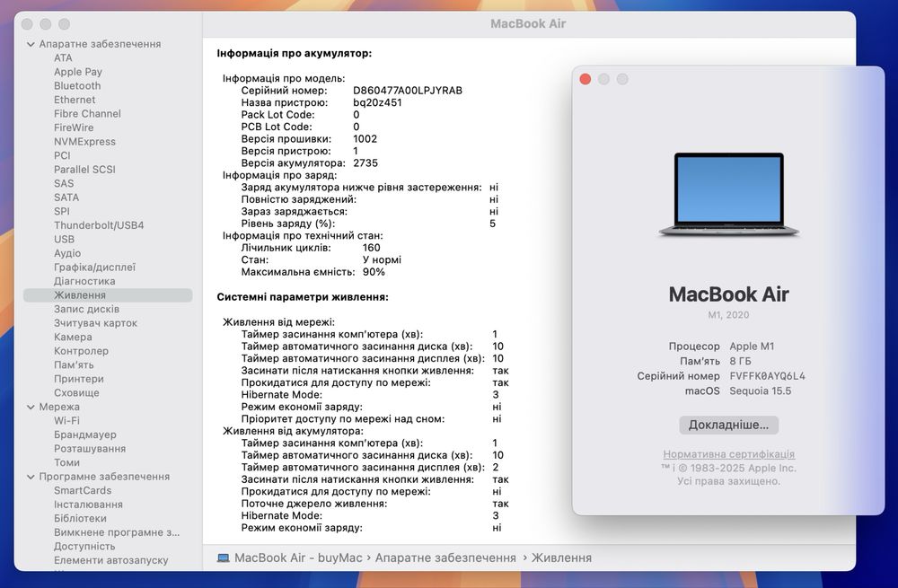This screenshot has height=588, width=898.
Task: Click the macOS version Sequoia 15.5
Action: click(x=760, y=391)
